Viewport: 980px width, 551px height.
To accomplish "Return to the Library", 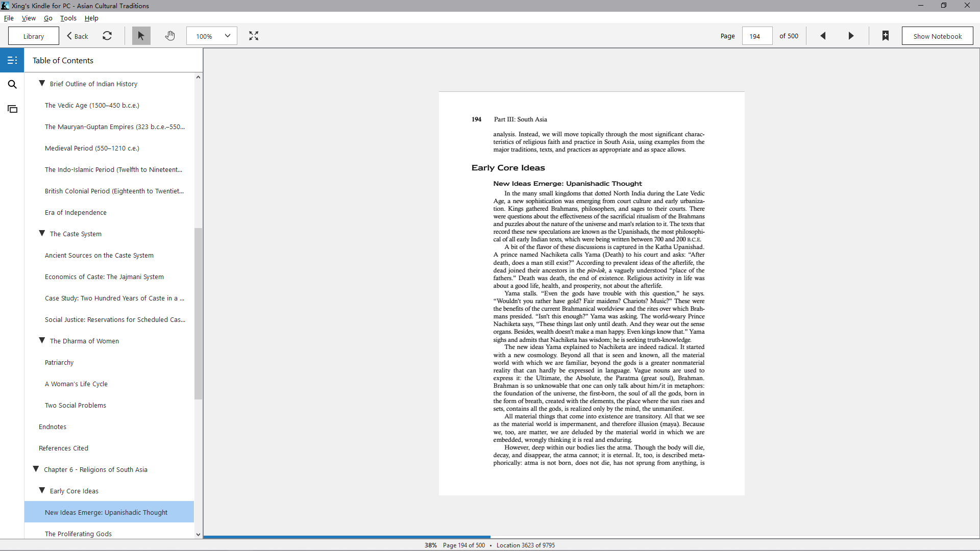I will pyautogui.click(x=34, y=36).
